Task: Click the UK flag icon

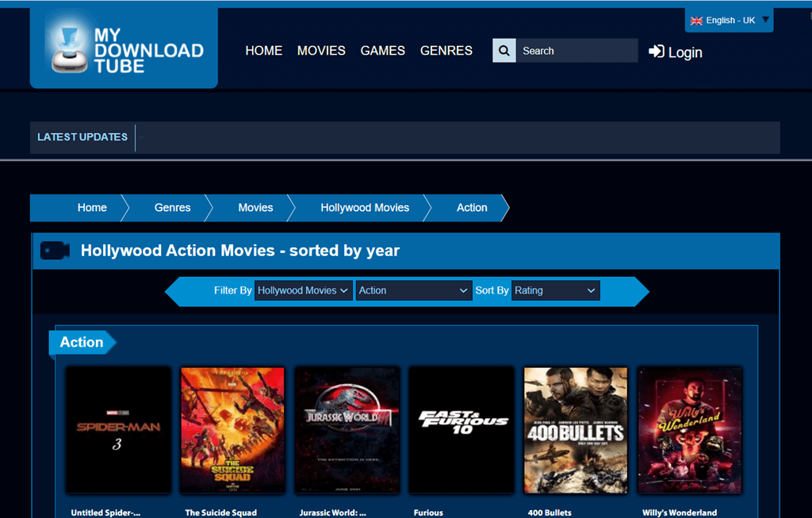Action: pos(696,21)
